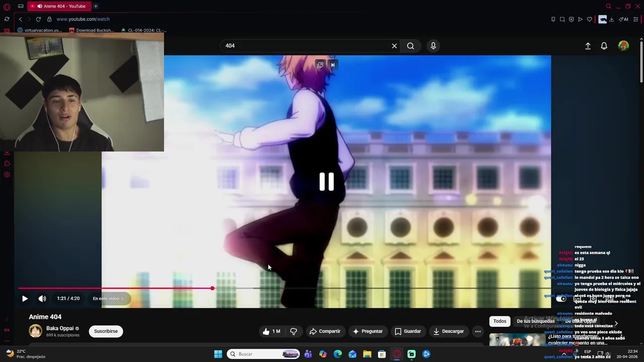Start voice search with microphone
The height and width of the screenshot is (362, 644).
(433, 46)
